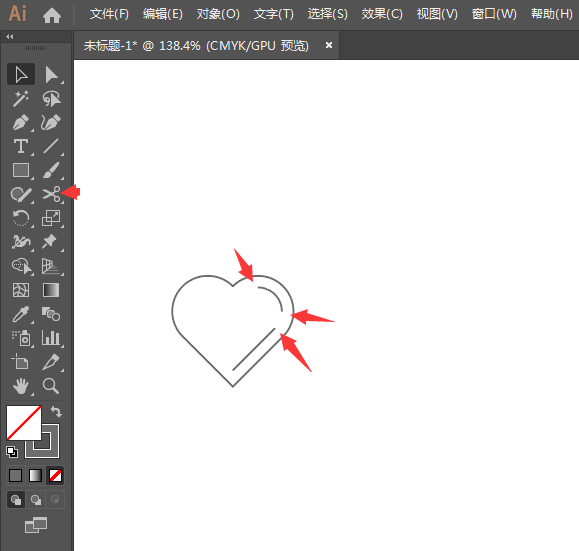The width and height of the screenshot is (579, 551).
Task: Collapse the toolbar with double chevron
Action: (x=10, y=36)
